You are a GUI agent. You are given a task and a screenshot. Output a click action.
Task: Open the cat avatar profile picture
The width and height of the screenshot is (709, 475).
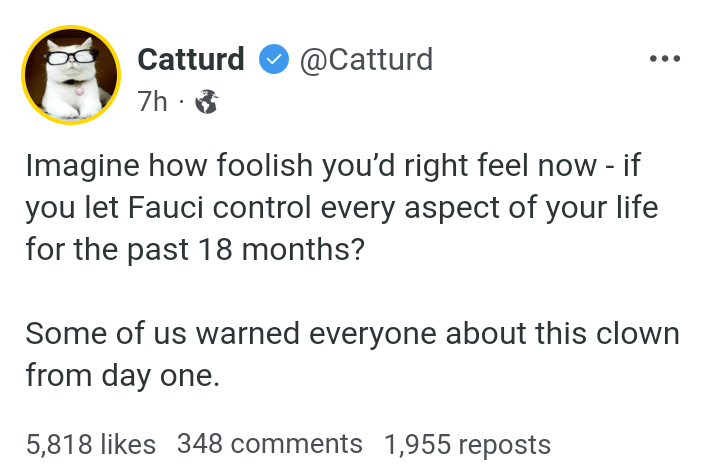pyautogui.click(x=68, y=77)
